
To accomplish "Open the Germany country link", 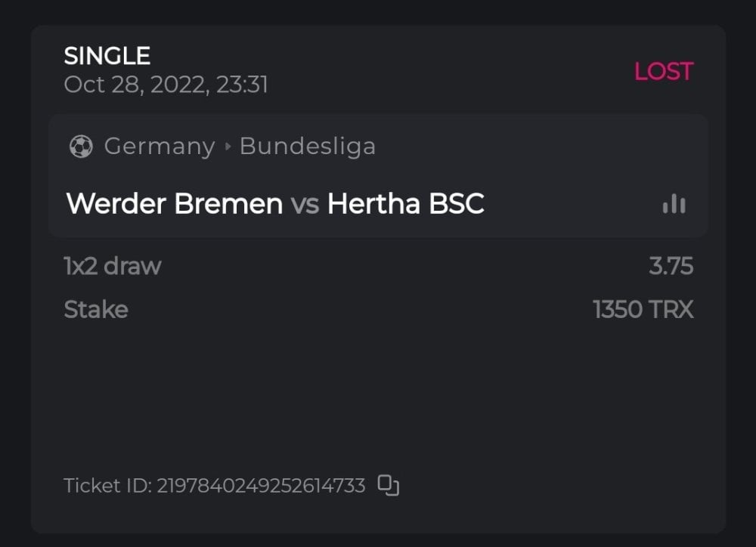I will (160, 146).
